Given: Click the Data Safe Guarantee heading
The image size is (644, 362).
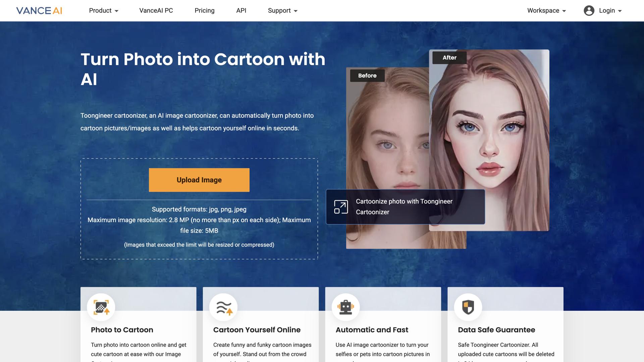Looking at the screenshot, I should click(x=496, y=330).
